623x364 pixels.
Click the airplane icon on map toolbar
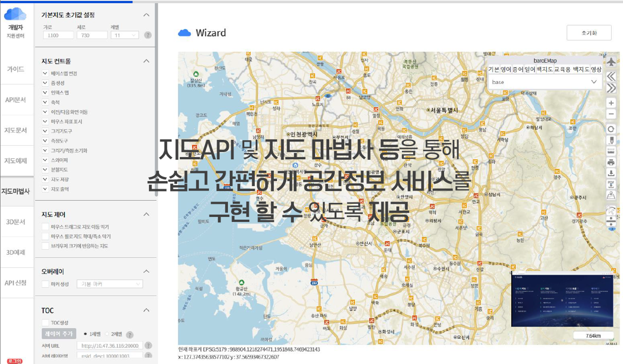(611, 62)
